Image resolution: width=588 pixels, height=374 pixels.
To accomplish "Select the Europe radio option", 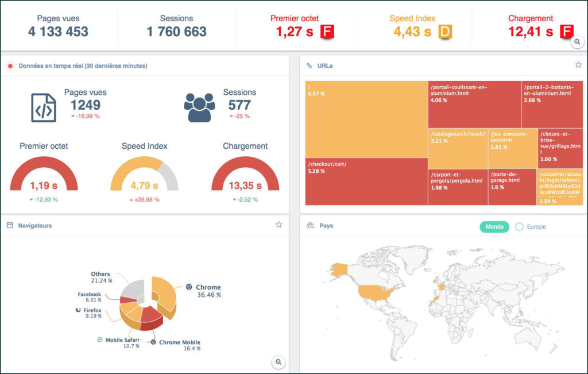I will pyautogui.click(x=520, y=227).
